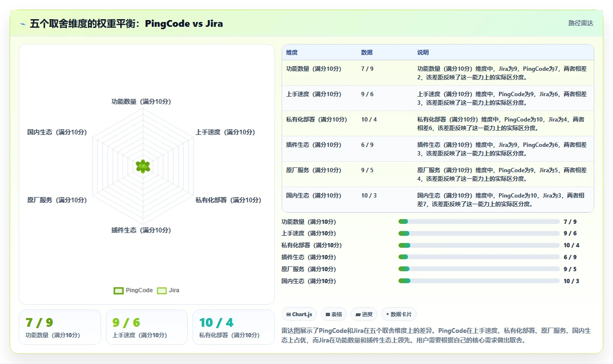Click the 私有化部署 progress bar

tap(479, 245)
